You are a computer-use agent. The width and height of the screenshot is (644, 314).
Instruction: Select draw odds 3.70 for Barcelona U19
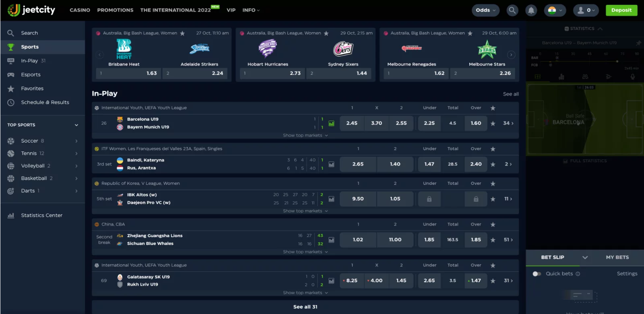click(x=377, y=123)
